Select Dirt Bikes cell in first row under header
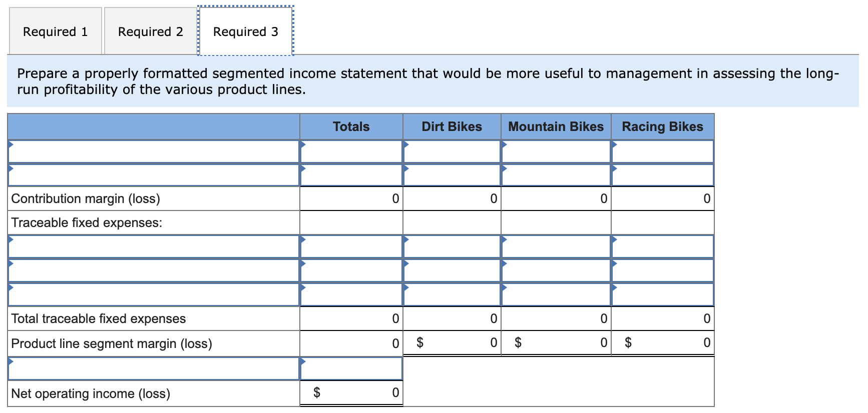This screenshot has height=413, width=868. pyautogui.click(x=452, y=151)
